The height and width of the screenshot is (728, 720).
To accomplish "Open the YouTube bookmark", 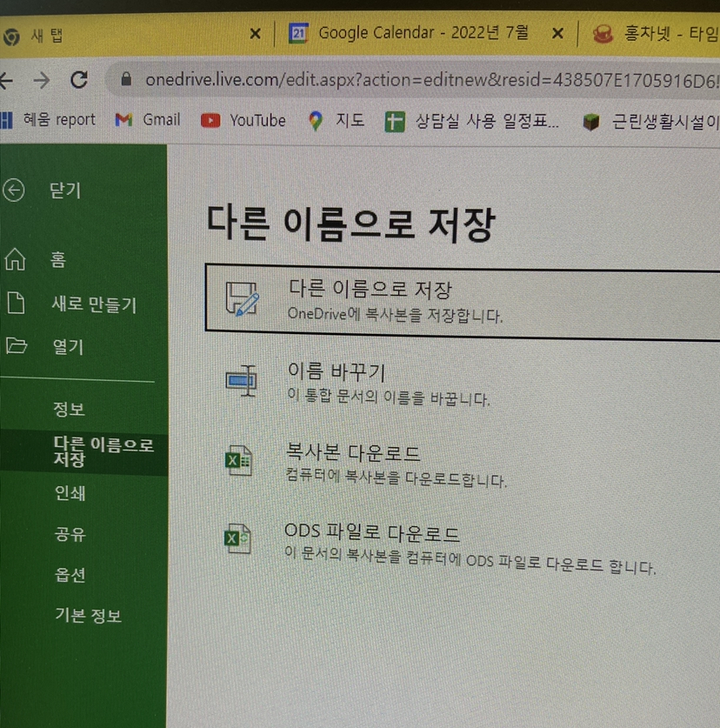I will (243, 121).
